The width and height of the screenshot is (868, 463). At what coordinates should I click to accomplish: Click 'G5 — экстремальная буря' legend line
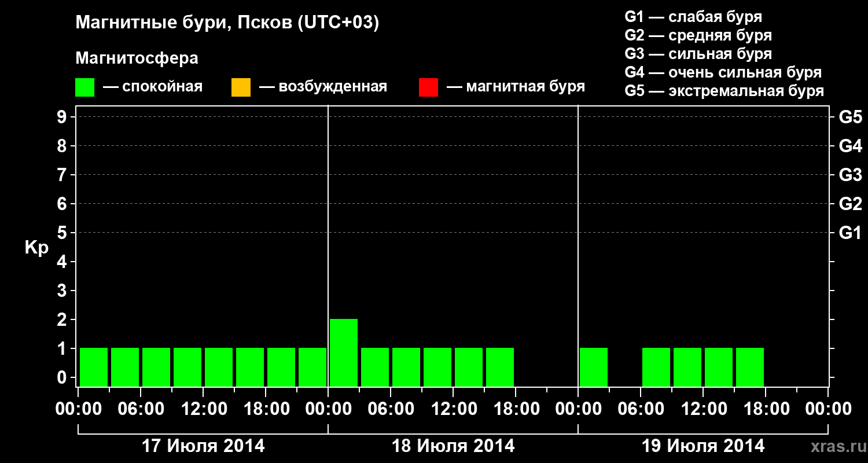point(724,91)
